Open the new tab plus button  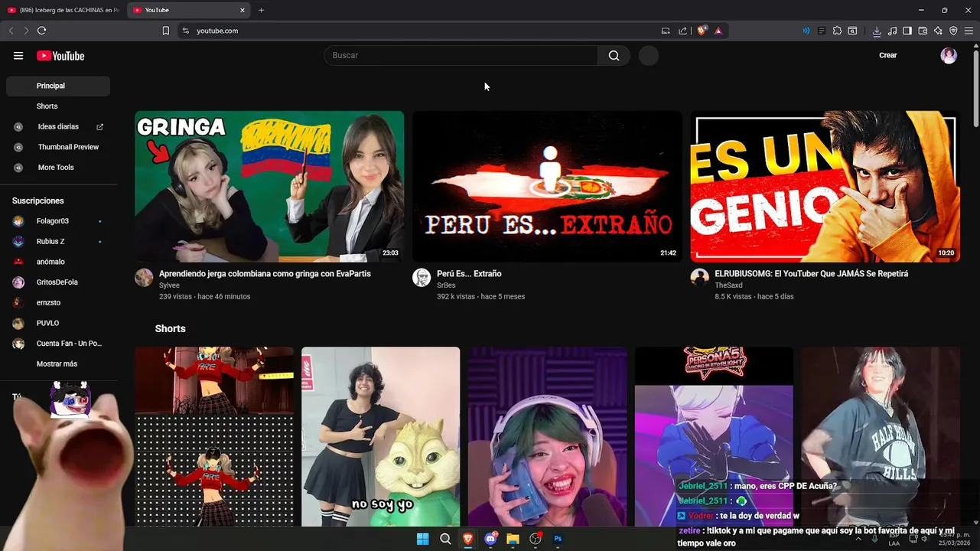tap(261, 10)
